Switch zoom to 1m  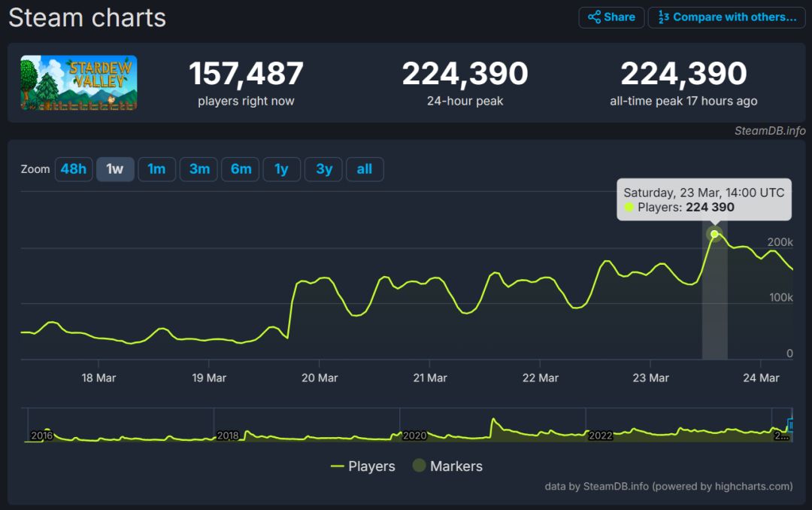pos(156,169)
